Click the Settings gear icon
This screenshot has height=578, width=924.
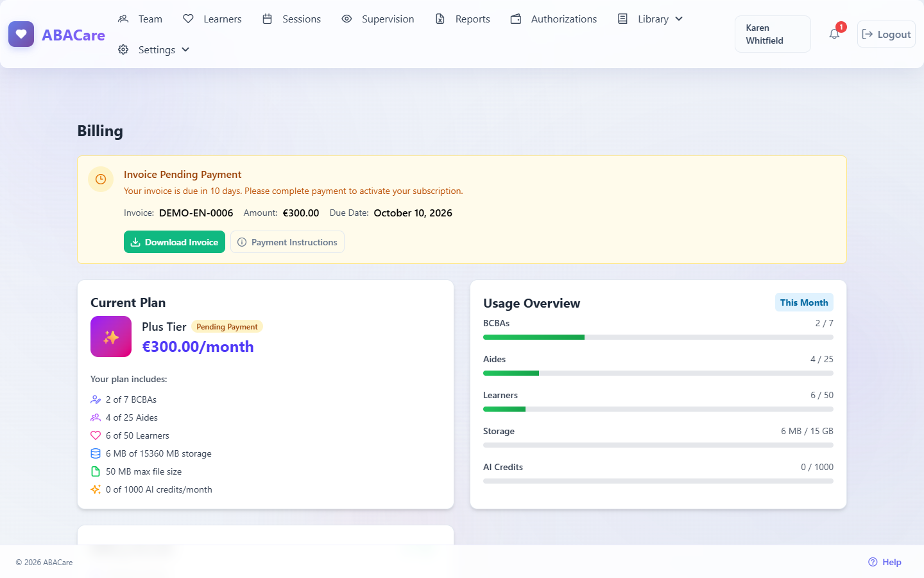pyautogui.click(x=123, y=49)
